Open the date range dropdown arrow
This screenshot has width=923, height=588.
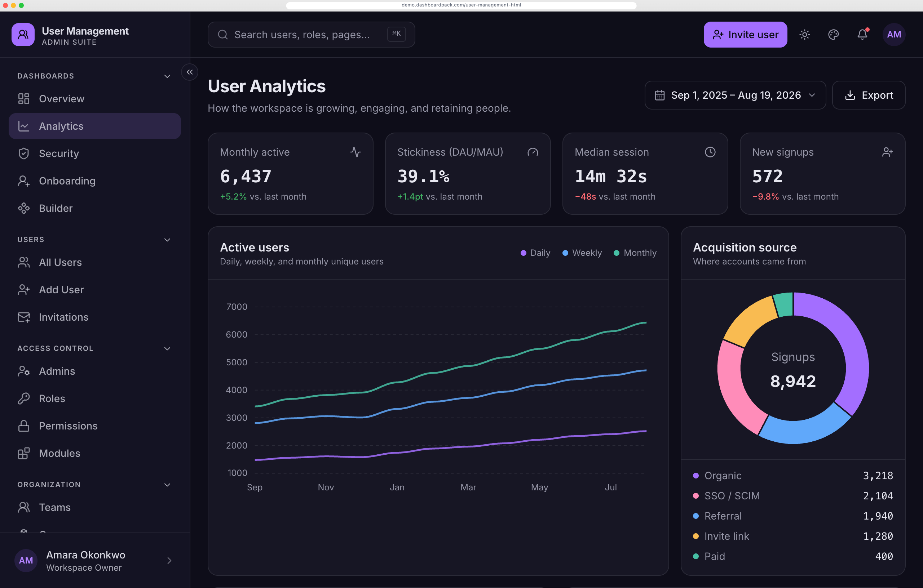pos(812,95)
